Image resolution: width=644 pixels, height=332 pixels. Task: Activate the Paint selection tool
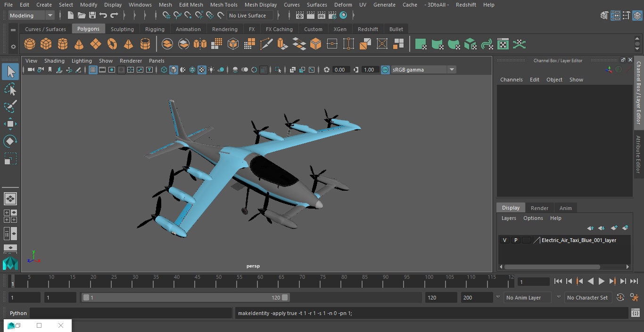pyautogui.click(x=10, y=106)
